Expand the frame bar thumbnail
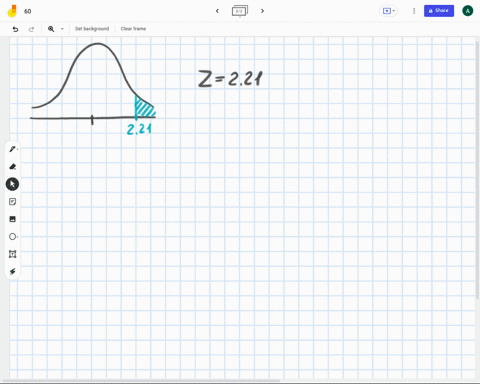Viewport: 480px width, 384px height. point(240,11)
